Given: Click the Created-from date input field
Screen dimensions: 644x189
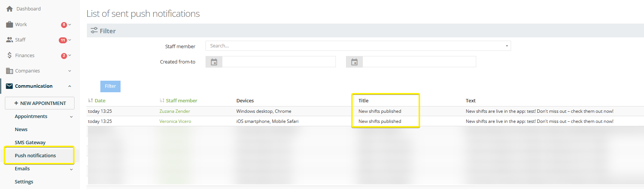Looking at the screenshot, I should [x=279, y=62].
